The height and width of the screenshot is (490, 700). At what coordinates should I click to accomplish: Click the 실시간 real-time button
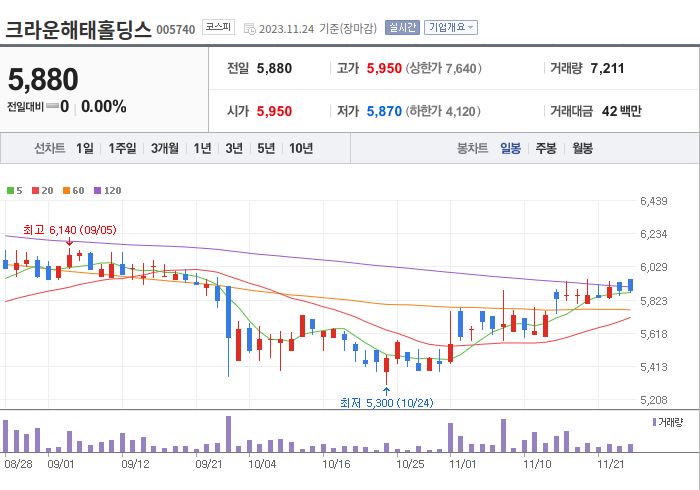pyautogui.click(x=402, y=28)
